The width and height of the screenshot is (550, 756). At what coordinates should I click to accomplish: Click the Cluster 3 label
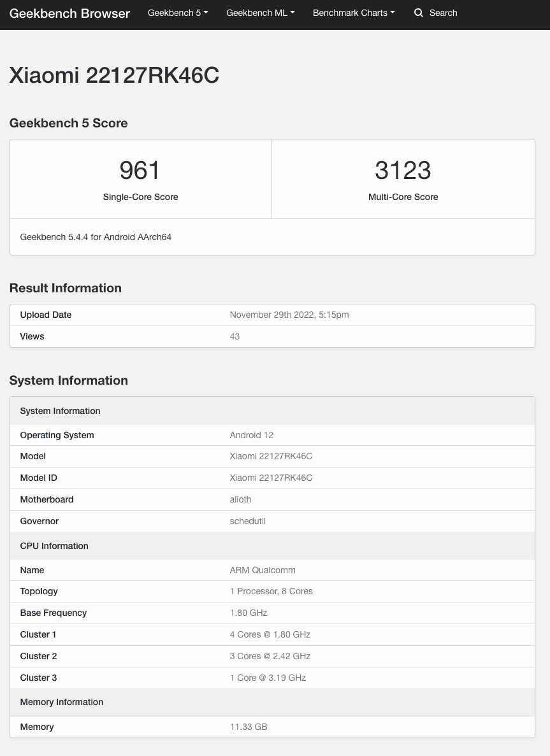[38, 678]
